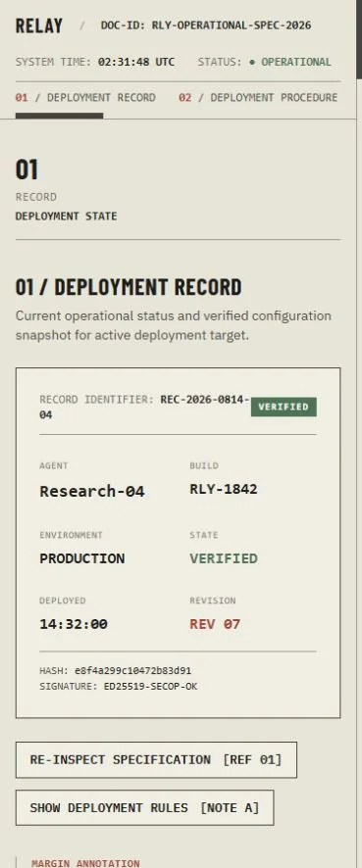Switch to 02 / Deployment Procedure tab

258,97
